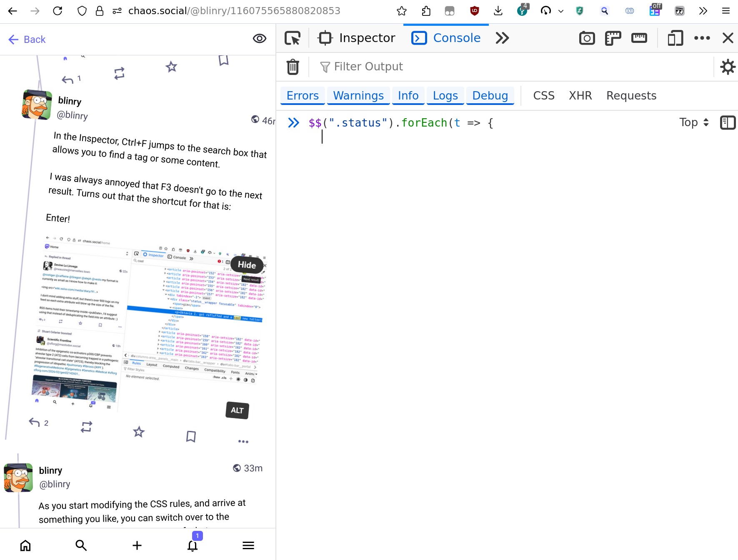Hide the post's image attachment
The width and height of the screenshot is (738, 560).
click(247, 265)
